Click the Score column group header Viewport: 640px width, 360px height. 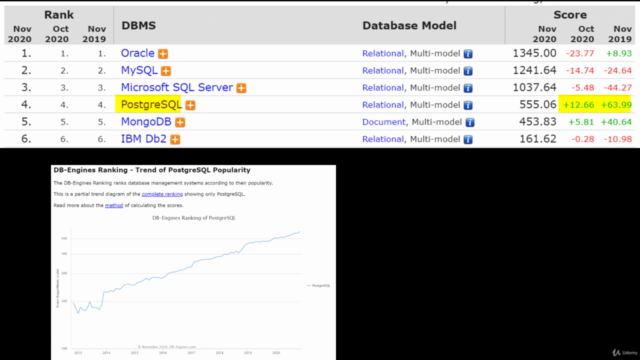(x=570, y=15)
